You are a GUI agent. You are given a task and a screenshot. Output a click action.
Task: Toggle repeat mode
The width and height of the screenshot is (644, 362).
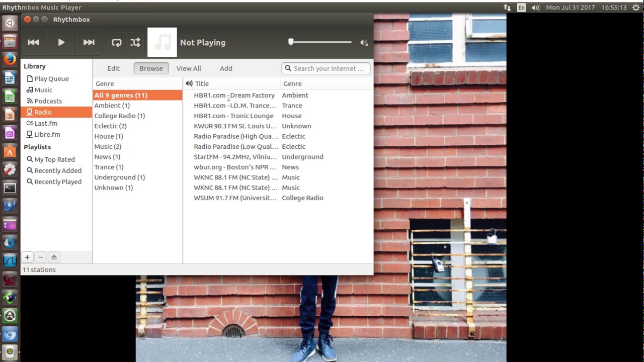[117, 43]
